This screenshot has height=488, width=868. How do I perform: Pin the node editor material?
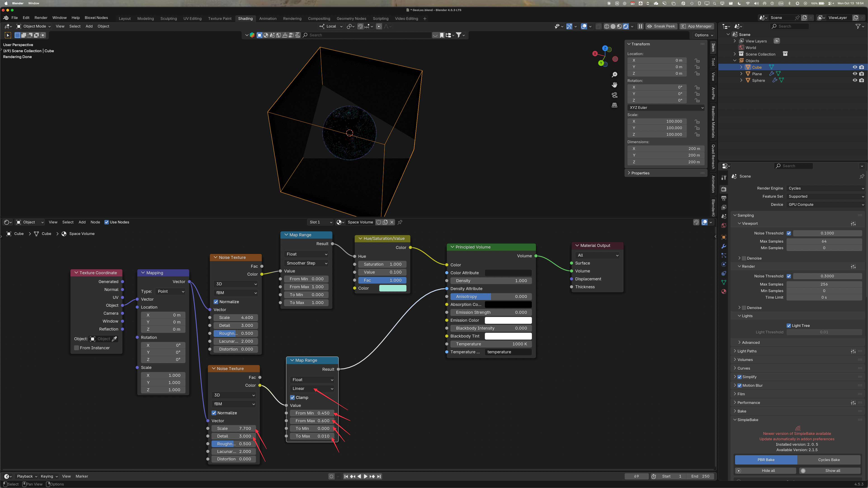pos(400,222)
